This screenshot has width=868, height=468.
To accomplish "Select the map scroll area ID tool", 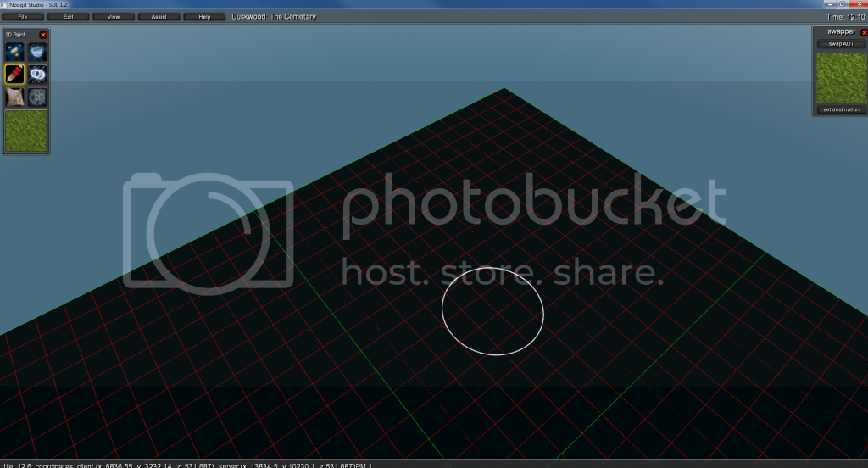I will pyautogui.click(x=15, y=97).
